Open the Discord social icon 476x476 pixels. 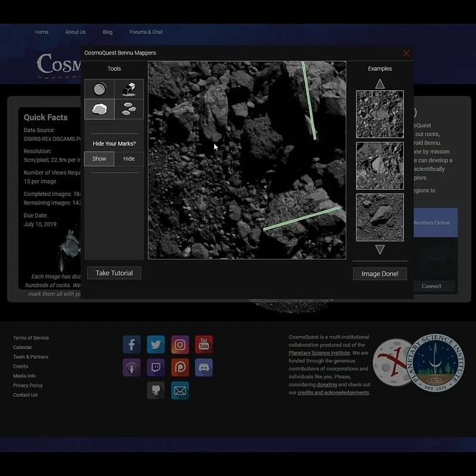[203, 368]
